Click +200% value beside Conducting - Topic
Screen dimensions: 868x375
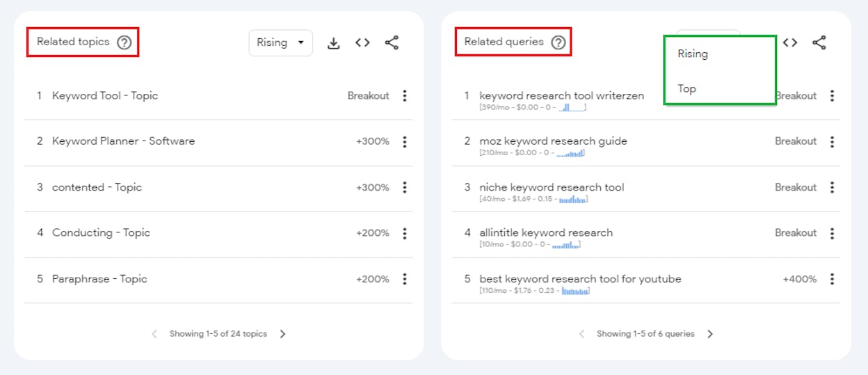point(373,233)
